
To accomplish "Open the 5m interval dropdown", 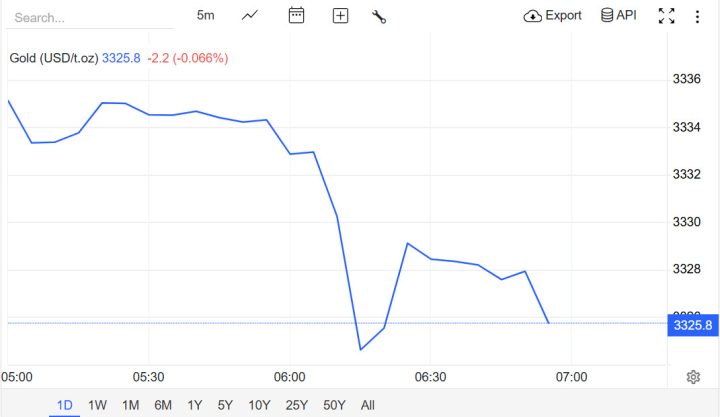I will coord(205,15).
